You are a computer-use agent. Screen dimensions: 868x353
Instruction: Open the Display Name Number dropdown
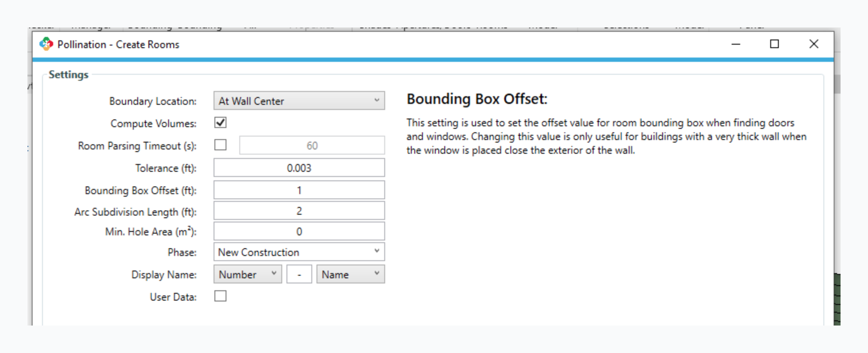(247, 274)
